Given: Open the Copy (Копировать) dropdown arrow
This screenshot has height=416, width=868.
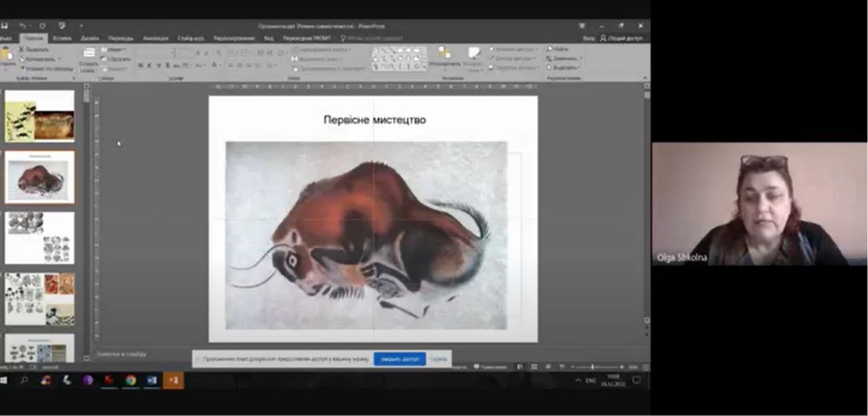Looking at the screenshot, I should 59,59.
